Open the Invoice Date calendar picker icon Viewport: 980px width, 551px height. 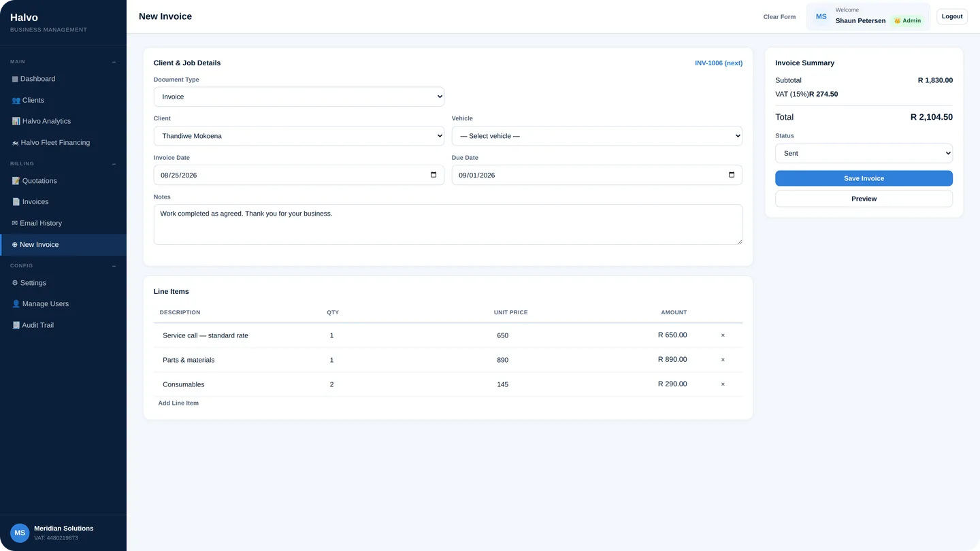coord(434,175)
